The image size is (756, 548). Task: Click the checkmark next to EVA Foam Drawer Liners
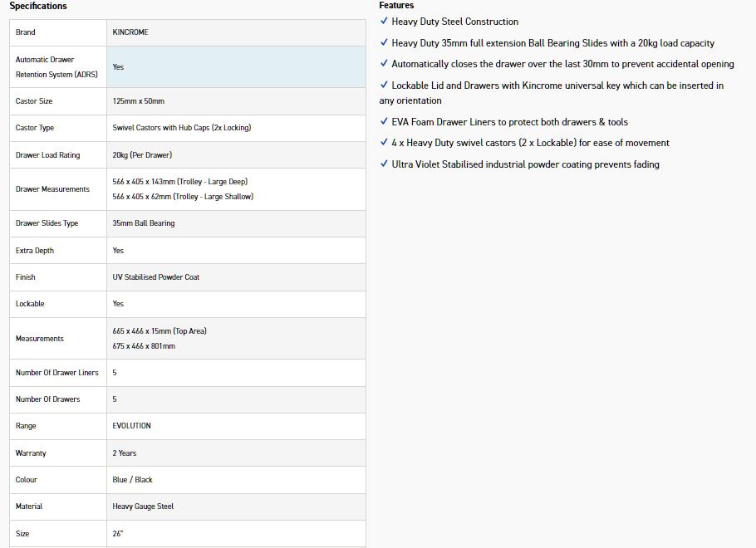pos(383,122)
